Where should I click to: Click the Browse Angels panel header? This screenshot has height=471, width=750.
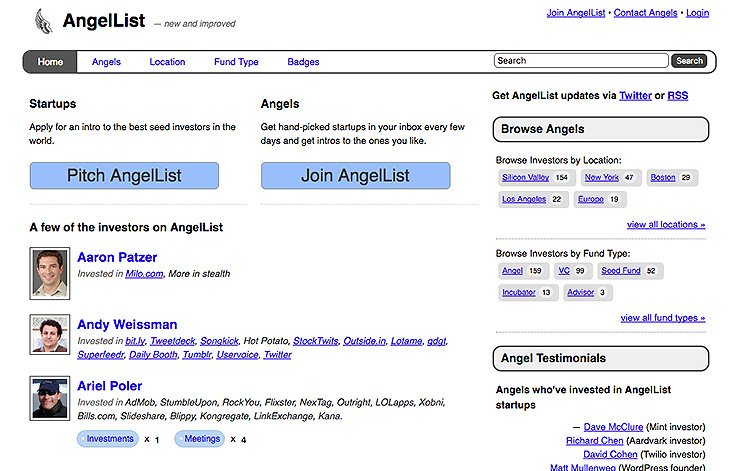(x=601, y=129)
